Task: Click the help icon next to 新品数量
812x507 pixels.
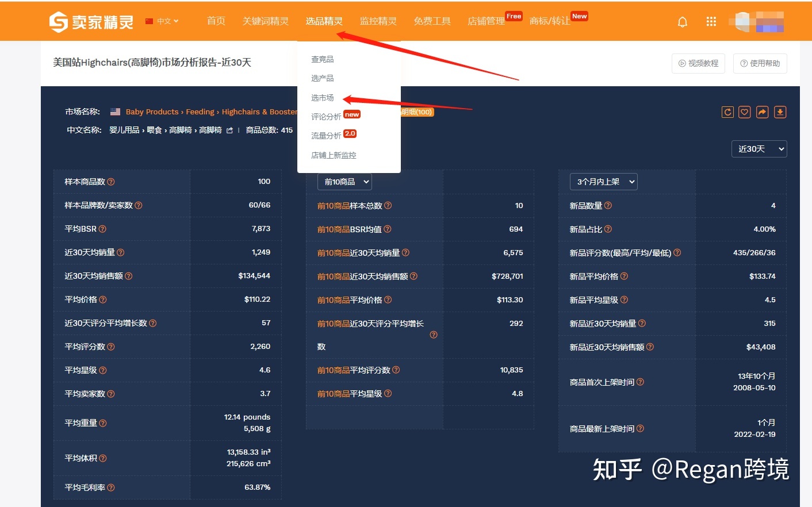Action: 608,205
